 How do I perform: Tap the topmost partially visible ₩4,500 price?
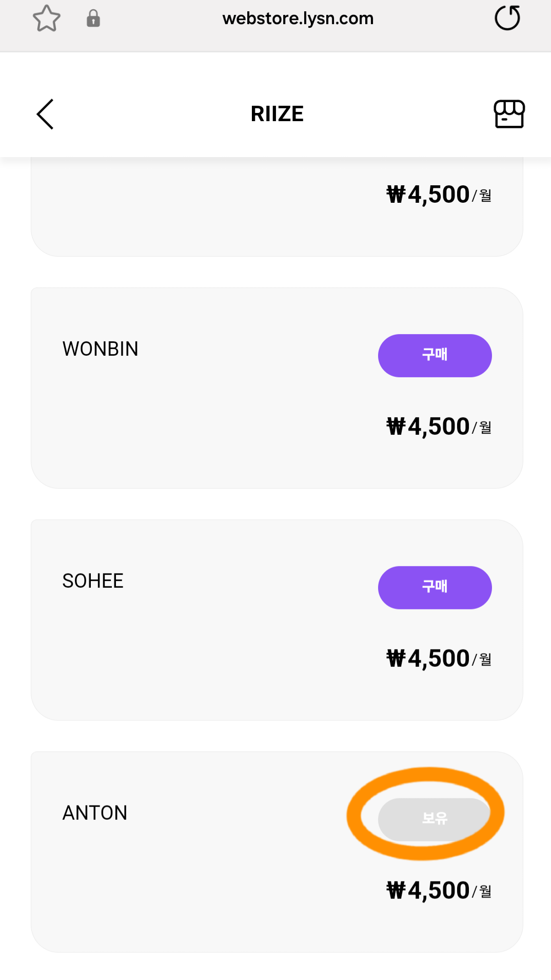pyautogui.click(x=439, y=195)
